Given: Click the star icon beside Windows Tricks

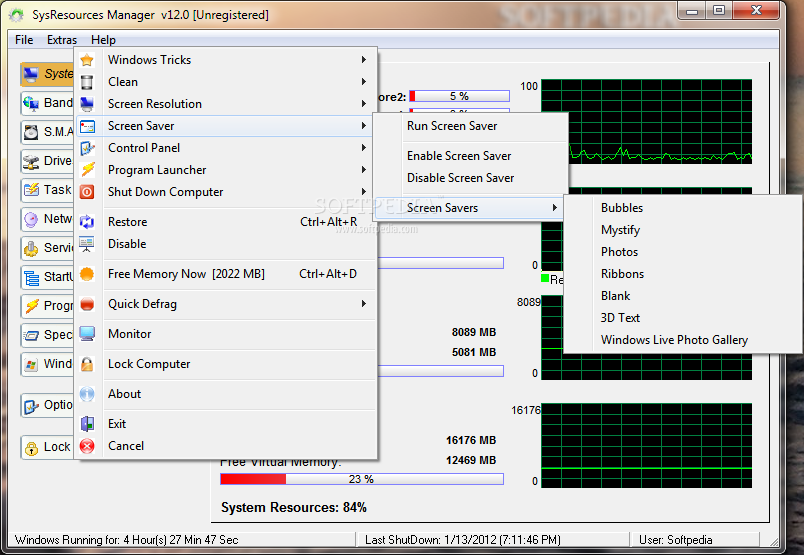Looking at the screenshot, I should click(87, 60).
